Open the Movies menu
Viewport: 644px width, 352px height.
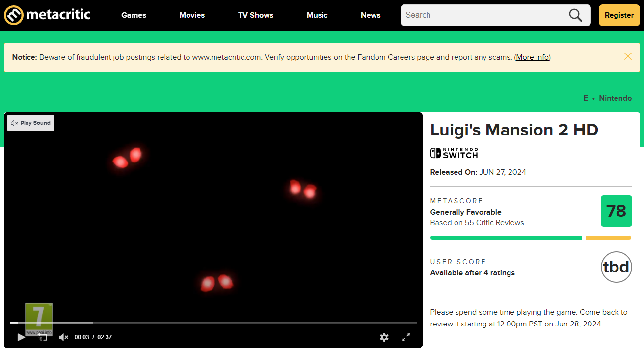point(192,15)
